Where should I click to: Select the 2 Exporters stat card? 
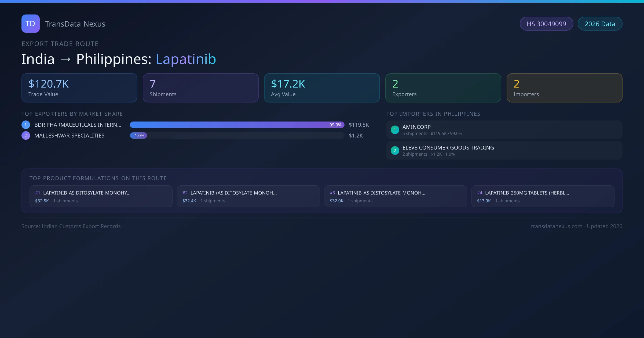(x=443, y=88)
